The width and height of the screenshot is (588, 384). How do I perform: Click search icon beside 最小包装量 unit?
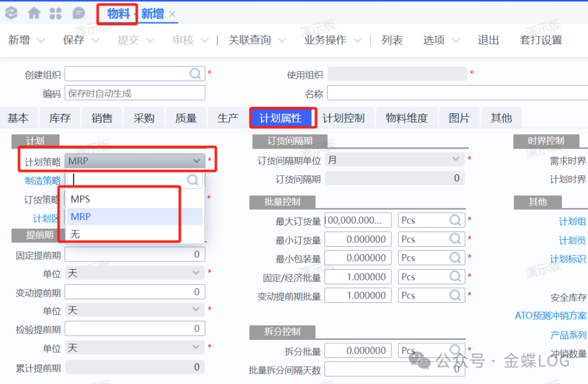coord(455,258)
